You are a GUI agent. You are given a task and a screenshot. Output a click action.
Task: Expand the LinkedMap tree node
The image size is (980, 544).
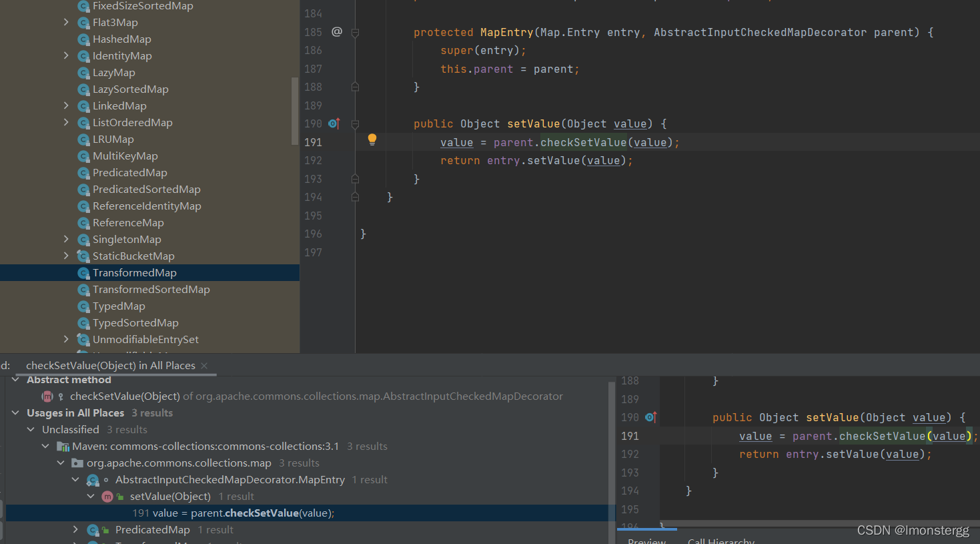(x=66, y=106)
